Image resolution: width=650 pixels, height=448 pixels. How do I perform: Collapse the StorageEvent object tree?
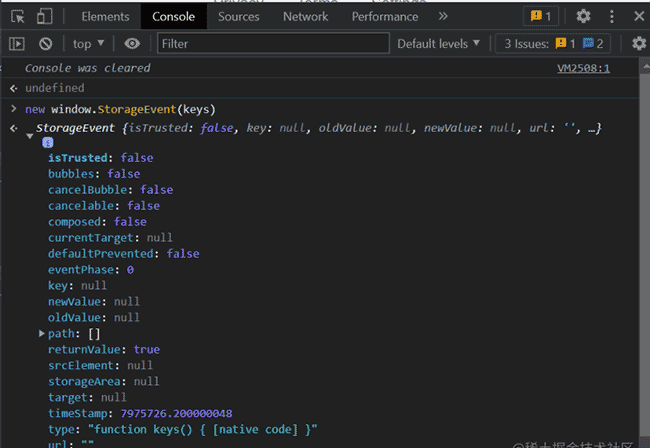point(29,136)
